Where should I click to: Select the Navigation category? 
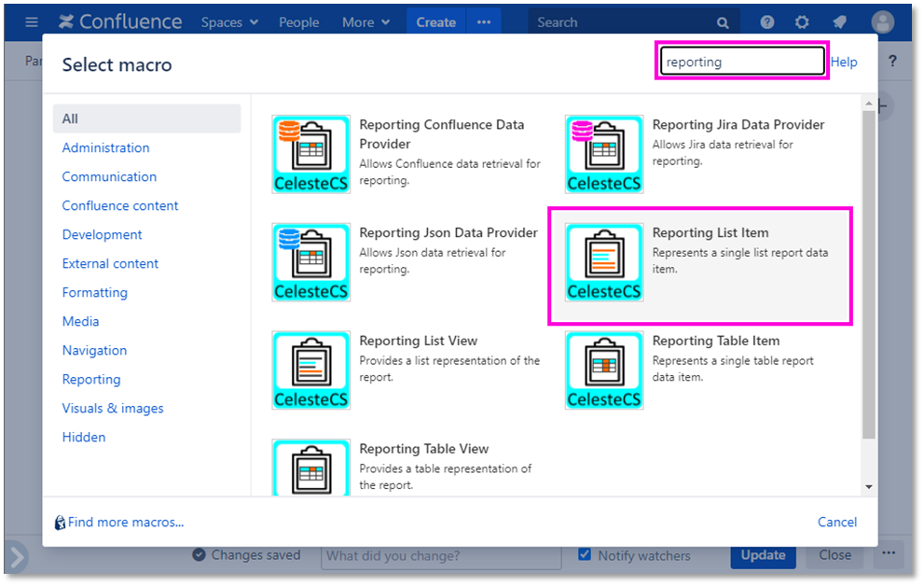(x=95, y=350)
